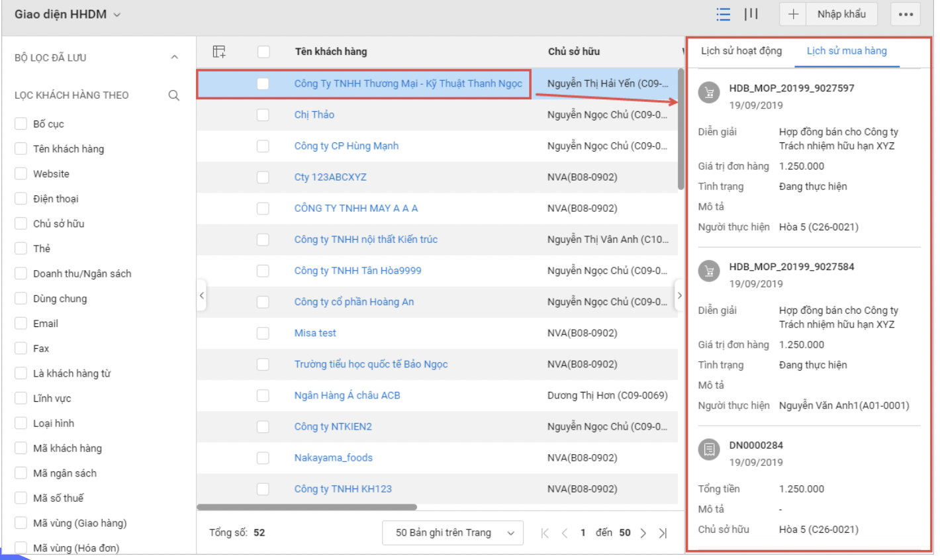
Task: Click the order code HDB_MOP_20199_9027597
Action: (792, 88)
